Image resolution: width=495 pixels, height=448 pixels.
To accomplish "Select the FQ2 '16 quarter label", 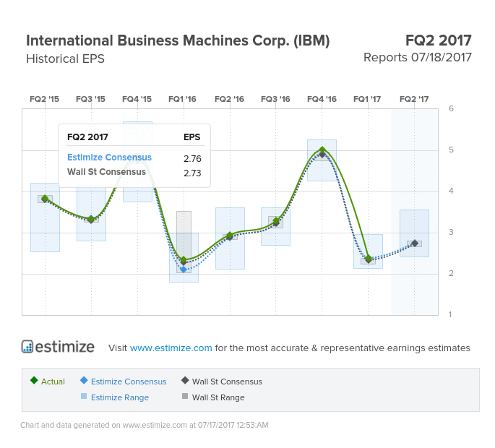I will click(229, 99).
